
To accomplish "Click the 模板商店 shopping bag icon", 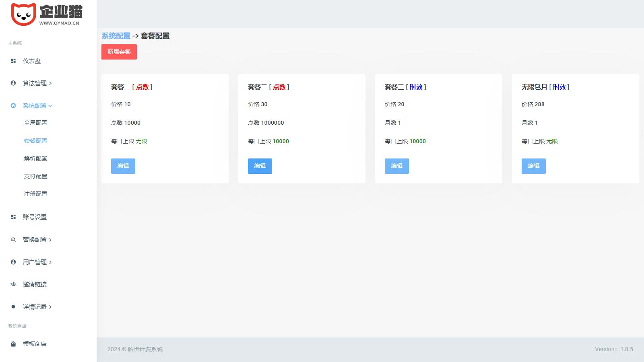I will coord(13,344).
